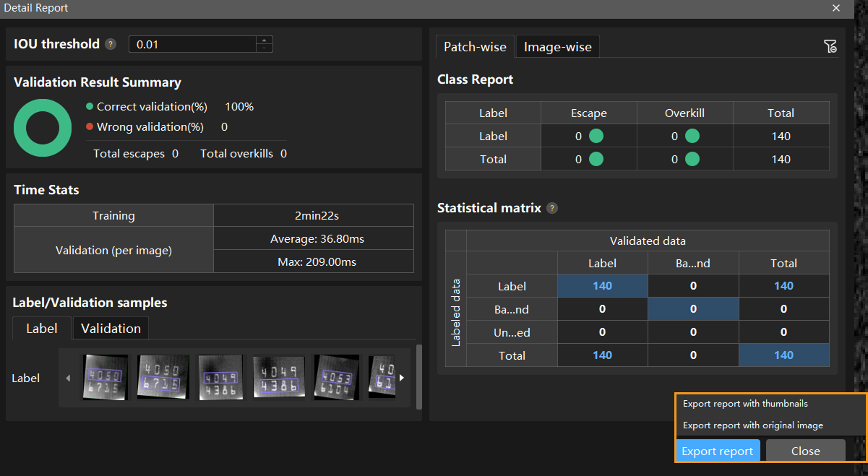Click the IOU threshold help icon
Viewport: 868px width, 476px height.
click(x=110, y=44)
